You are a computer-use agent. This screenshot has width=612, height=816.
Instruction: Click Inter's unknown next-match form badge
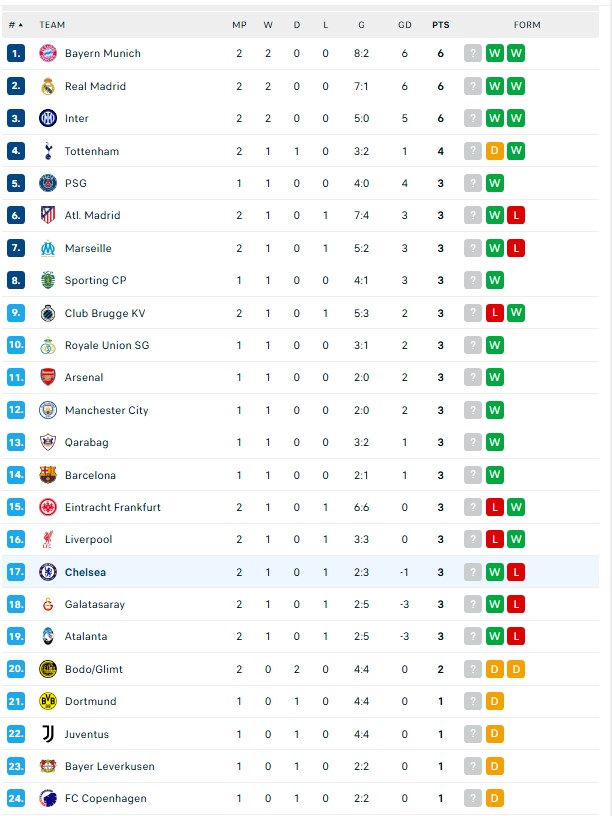tap(473, 119)
